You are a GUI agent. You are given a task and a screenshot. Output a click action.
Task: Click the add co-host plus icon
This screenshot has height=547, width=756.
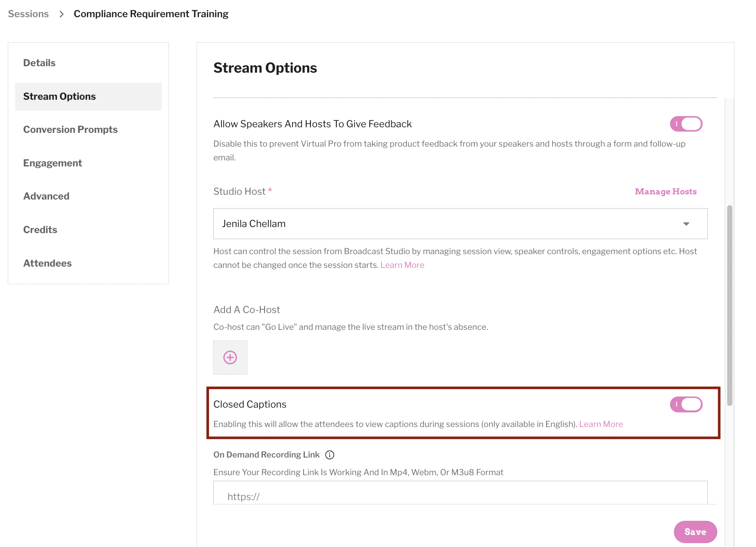pos(230,357)
